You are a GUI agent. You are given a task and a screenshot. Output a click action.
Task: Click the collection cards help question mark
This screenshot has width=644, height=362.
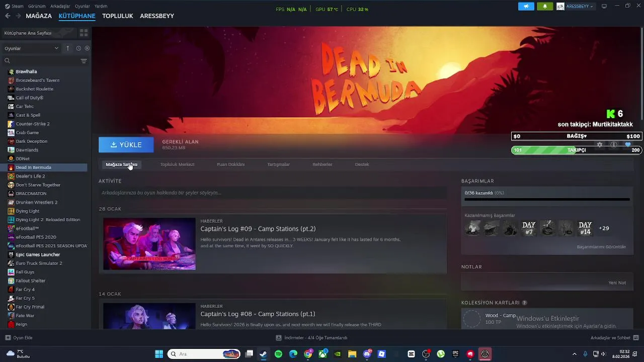[524, 303]
